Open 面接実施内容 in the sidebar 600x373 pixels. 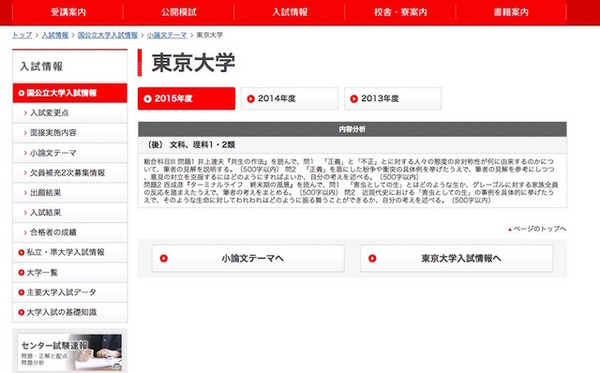(70, 133)
